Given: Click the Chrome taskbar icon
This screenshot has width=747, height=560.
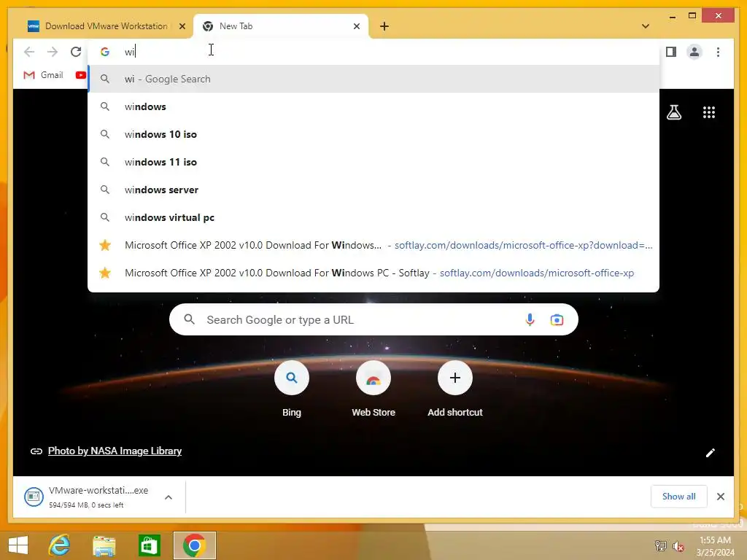Looking at the screenshot, I should (194, 545).
